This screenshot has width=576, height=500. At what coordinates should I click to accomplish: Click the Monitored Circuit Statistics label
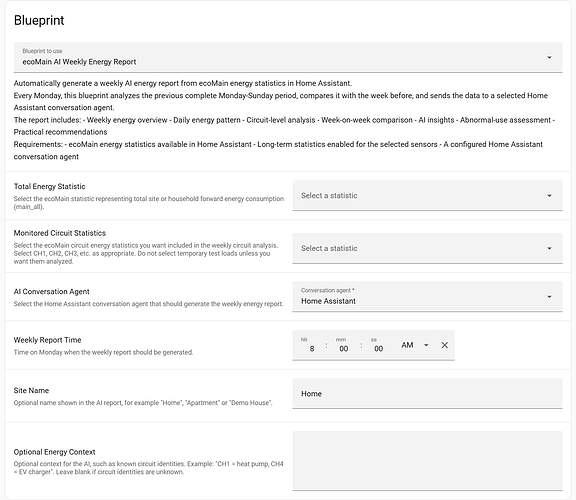(60, 233)
